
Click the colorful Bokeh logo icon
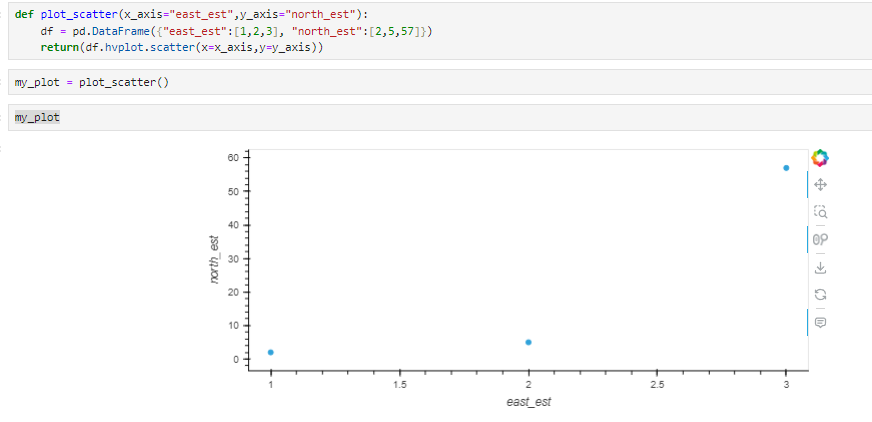pos(820,158)
